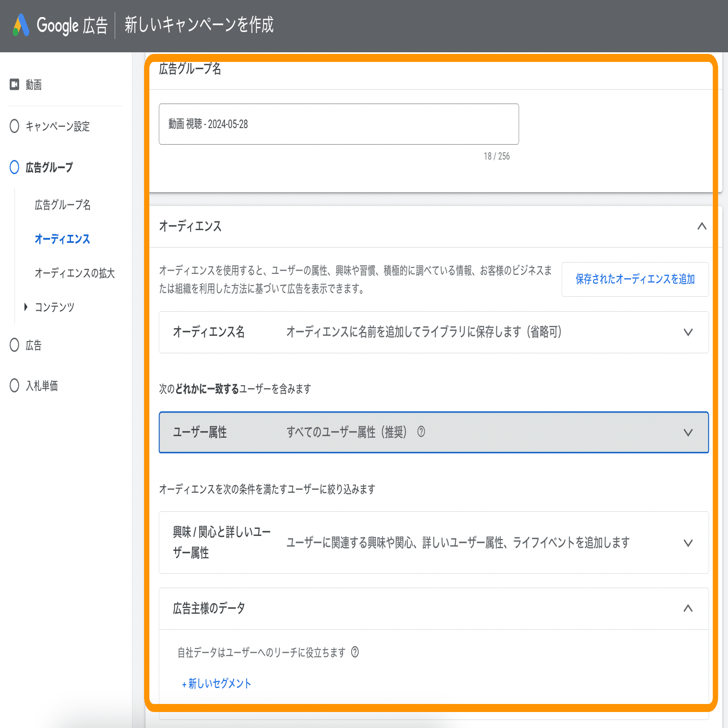Open the help icon next to 自社データ text
Image resolution: width=728 pixels, height=728 pixels.
tap(355, 652)
